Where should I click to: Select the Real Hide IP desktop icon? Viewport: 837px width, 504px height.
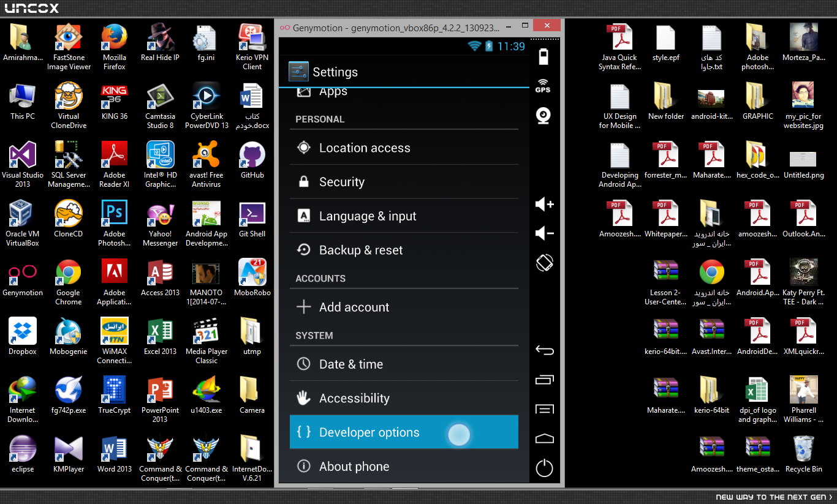161,43
